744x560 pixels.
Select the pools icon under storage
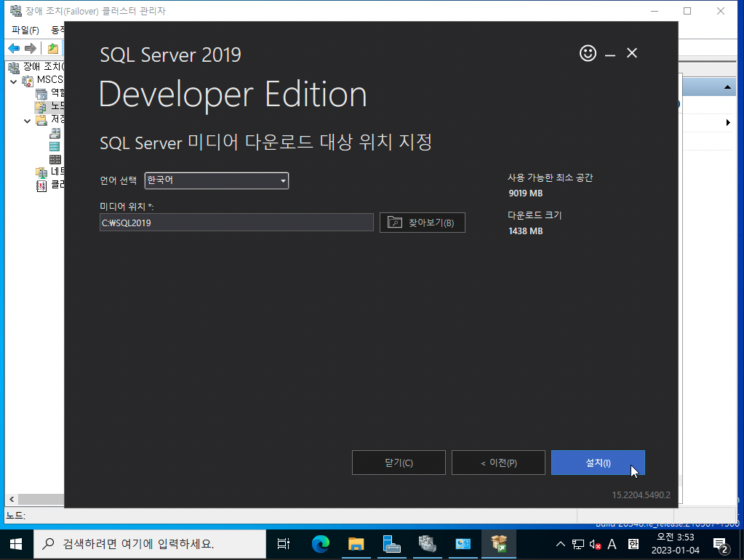(x=55, y=146)
